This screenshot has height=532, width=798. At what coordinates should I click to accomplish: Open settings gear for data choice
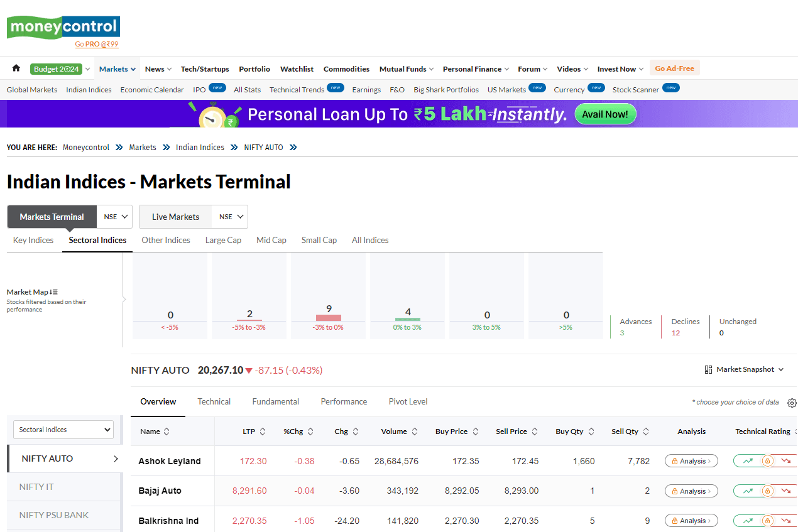792,403
